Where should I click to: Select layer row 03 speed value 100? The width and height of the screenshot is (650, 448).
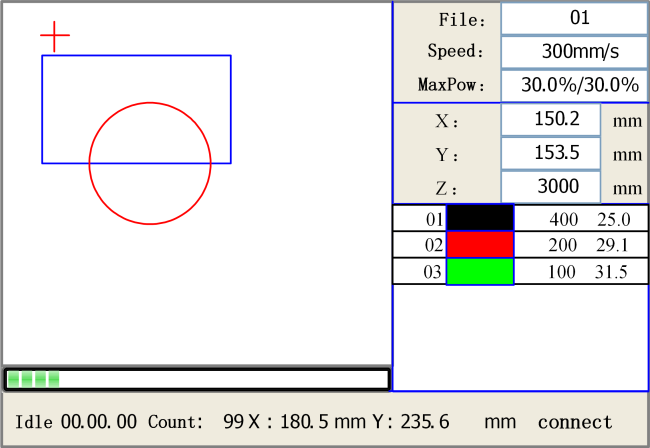564,272
